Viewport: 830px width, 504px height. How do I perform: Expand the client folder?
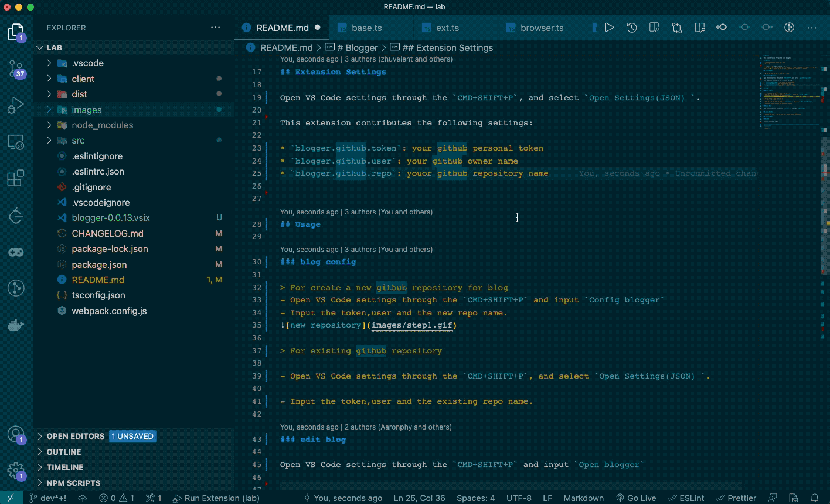coord(134,79)
